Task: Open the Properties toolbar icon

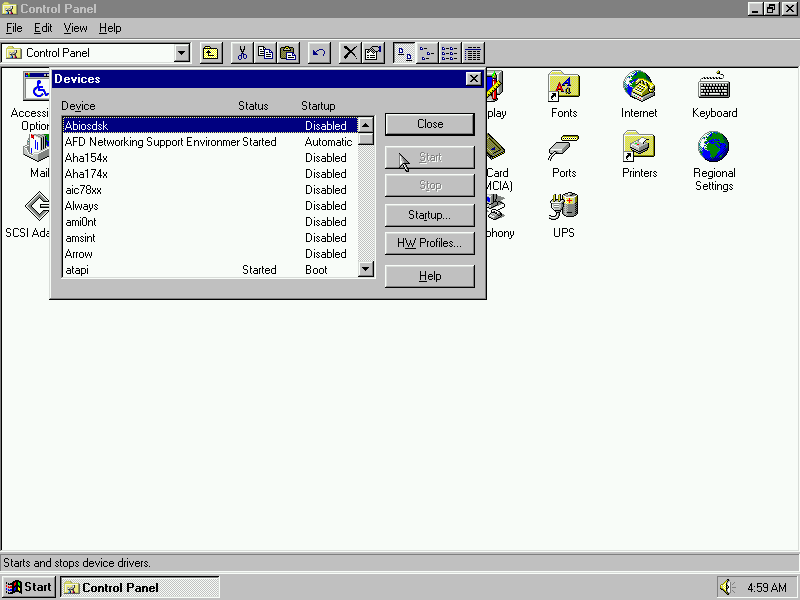Action: coord(373,53)
